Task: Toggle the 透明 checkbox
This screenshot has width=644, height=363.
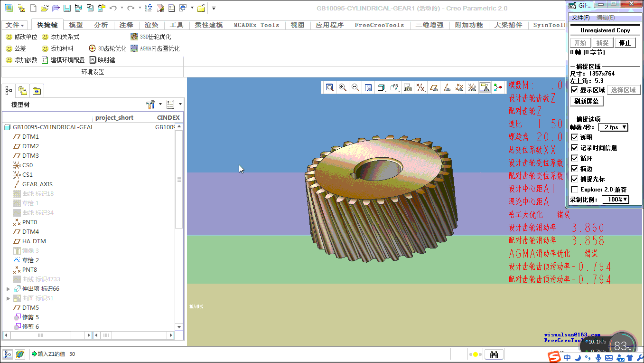Action: click(x=575, y=137)
